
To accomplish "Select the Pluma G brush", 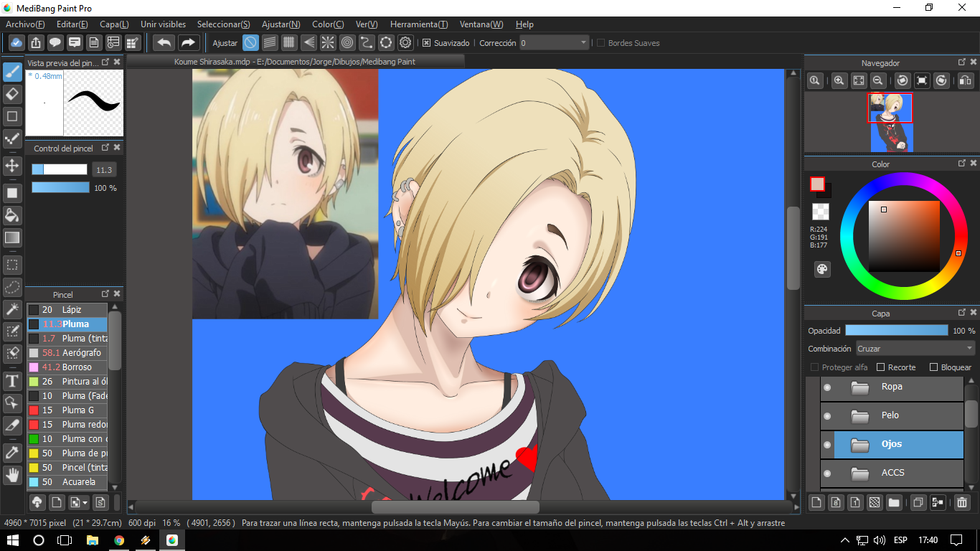I will pos(67,410).
